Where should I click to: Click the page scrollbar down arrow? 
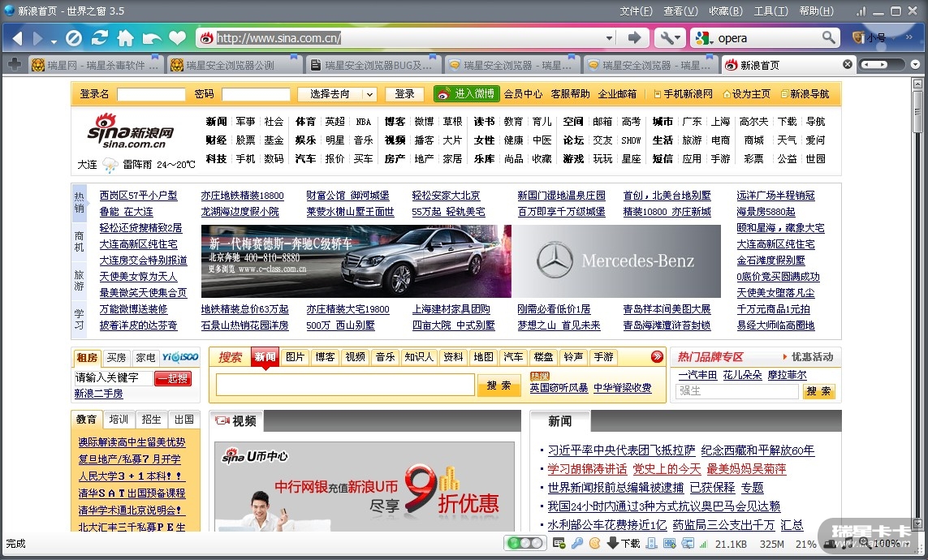point(918,524)
